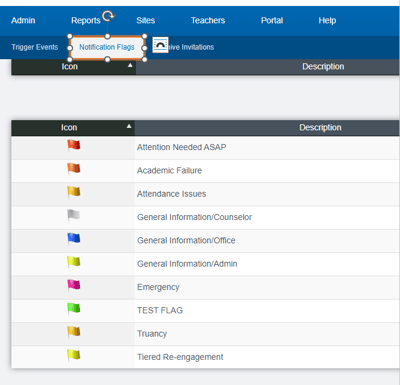Screen dimensions: 400x385
Task: Switch to the Trigger Events tab
Action: (x=35, y=47)
